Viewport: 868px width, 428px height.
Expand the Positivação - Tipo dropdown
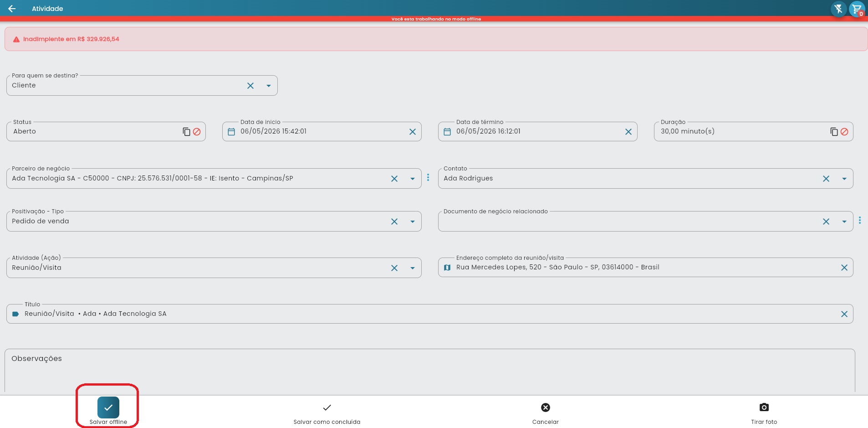pyautogui.click(x=413, y=222)
